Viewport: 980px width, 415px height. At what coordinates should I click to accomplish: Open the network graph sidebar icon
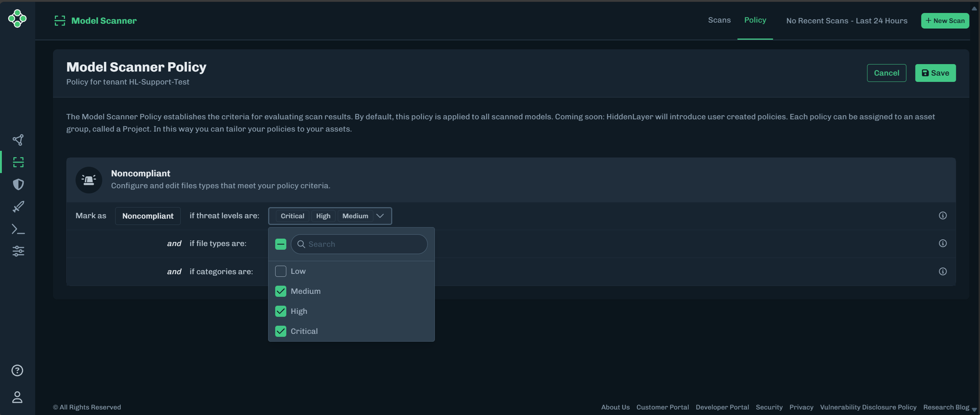[17, 140]
